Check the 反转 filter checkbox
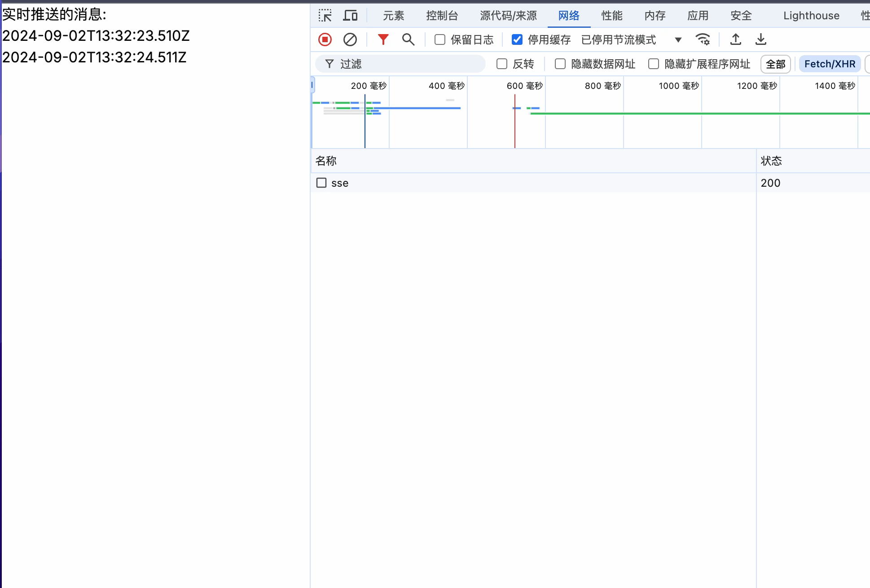Screen dimensions: 870x588 tap(501, 64)
